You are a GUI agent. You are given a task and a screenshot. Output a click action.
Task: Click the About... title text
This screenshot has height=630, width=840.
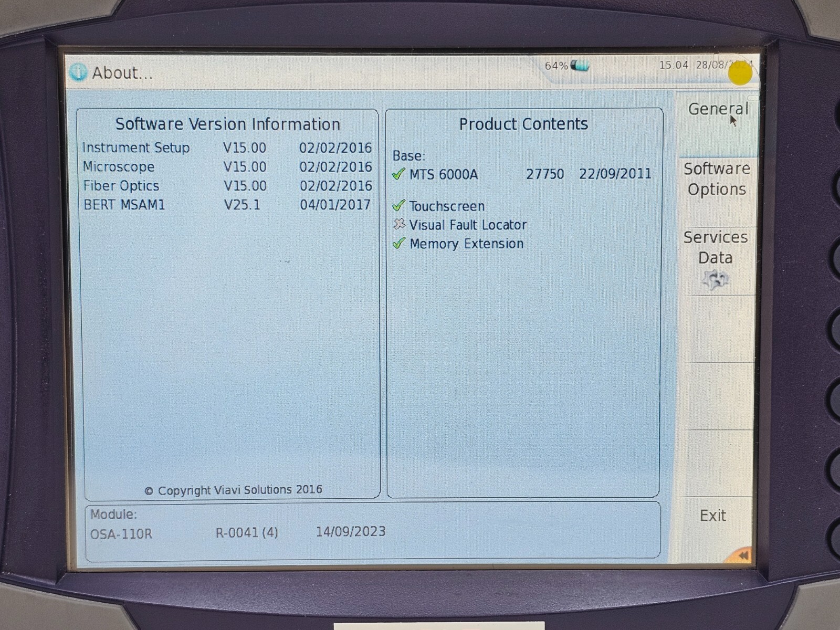[x=123, y=73]
